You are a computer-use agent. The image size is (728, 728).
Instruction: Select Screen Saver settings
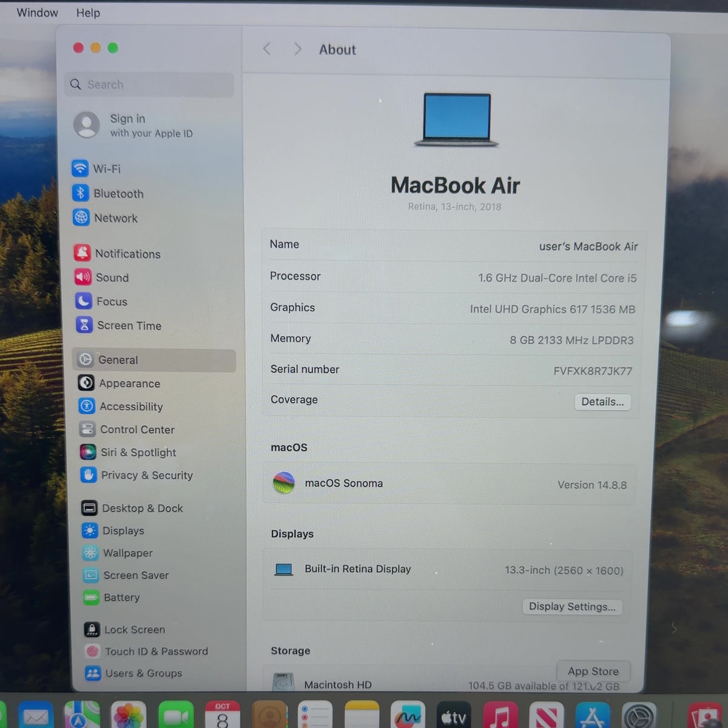(127, 575)
